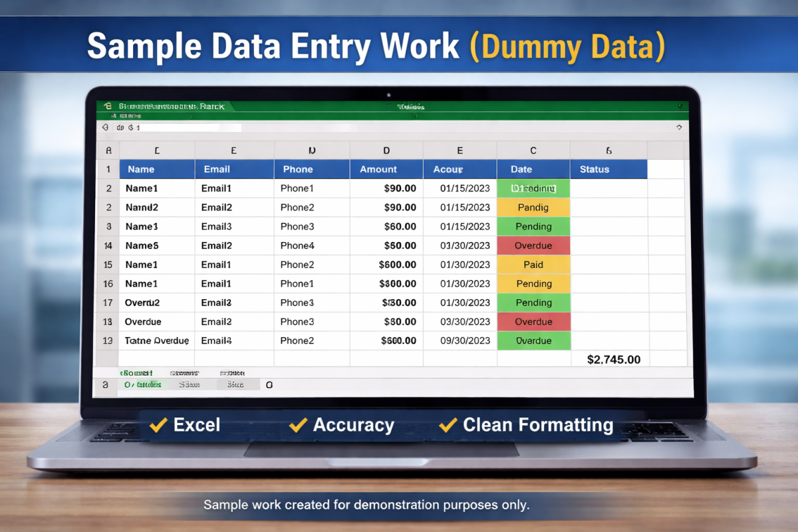798x532 pixels.
Task: Click the Excel logo in the title bar
Action: (x=108, y=106)
